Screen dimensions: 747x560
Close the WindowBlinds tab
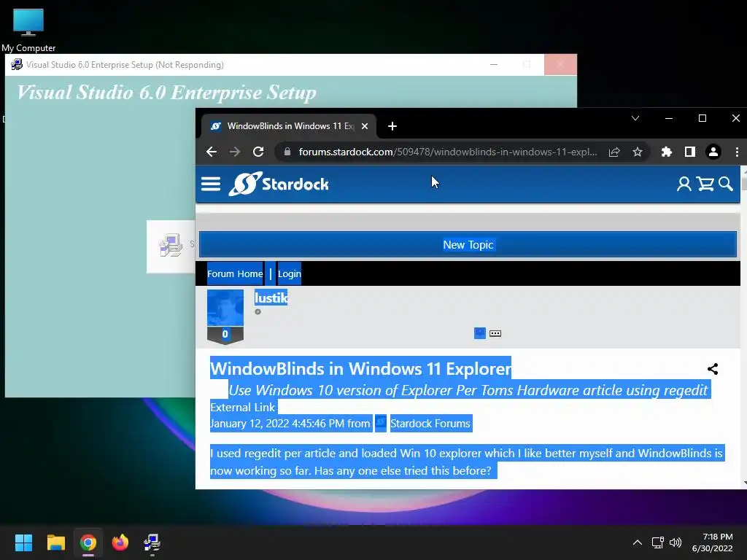(365, 126)
